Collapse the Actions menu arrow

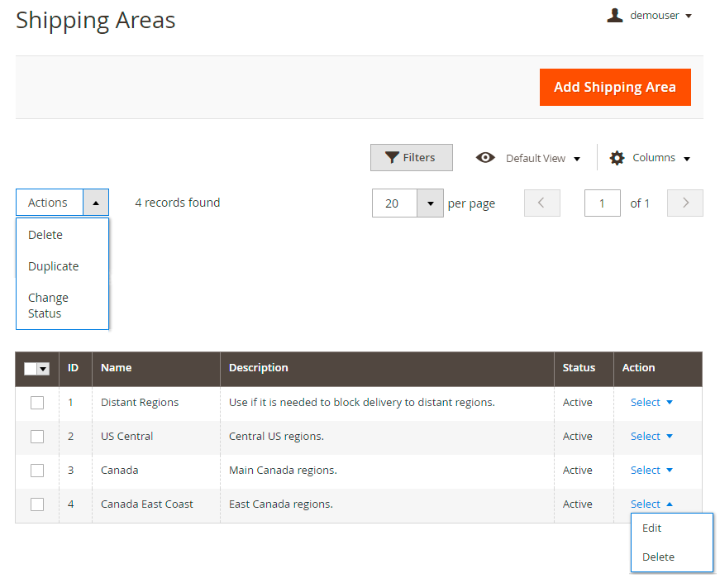click(96, 203)
